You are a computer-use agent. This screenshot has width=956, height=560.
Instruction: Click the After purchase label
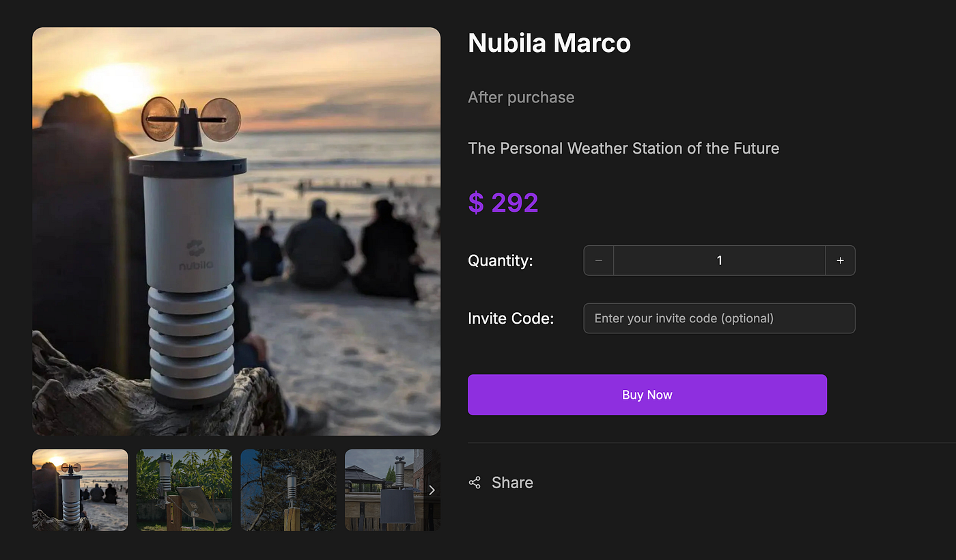[521, 97]
